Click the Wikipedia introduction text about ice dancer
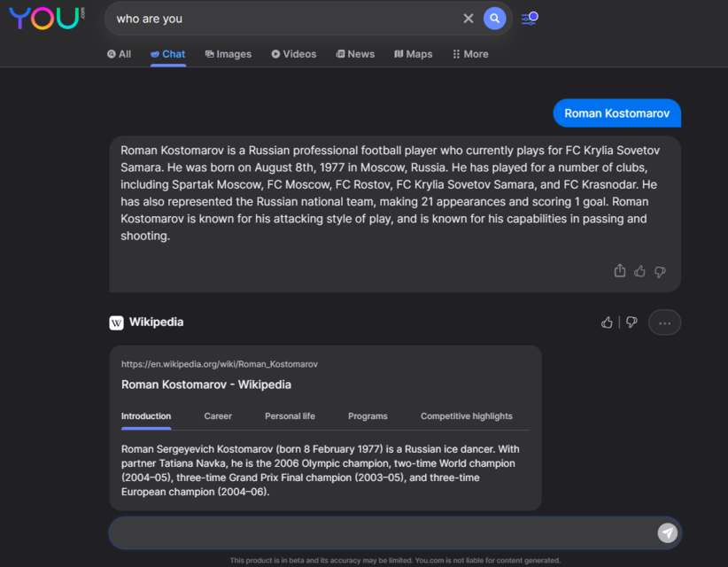Image resolution: width=728 pixels, height=567 pixels. click(x=321, y=470)
